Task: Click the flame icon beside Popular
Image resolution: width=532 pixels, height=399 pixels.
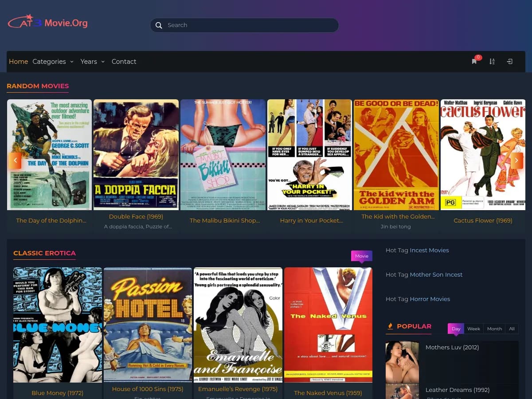Action: pos(390,326)
